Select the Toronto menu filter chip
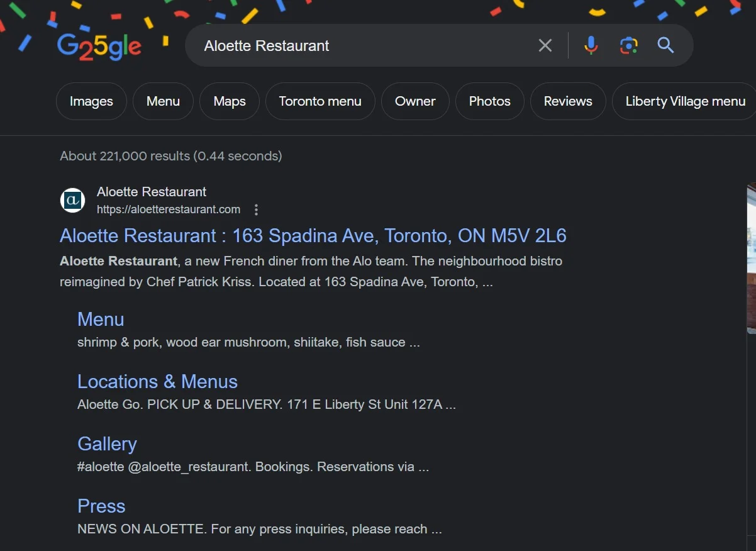This screenshot has width=756, height=551. (x=320, y=101)
